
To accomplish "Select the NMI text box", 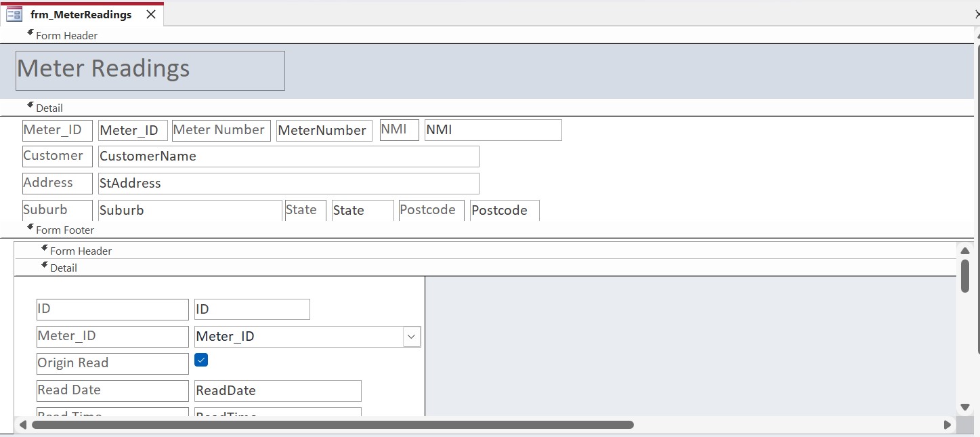I will tap(492, 129).
